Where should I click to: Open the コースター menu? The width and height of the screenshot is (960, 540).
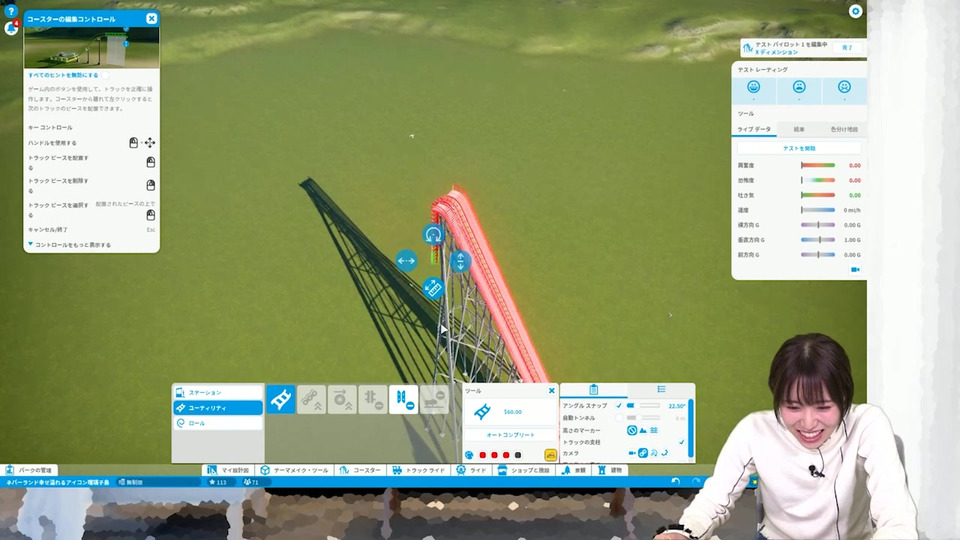click(360, 470)
